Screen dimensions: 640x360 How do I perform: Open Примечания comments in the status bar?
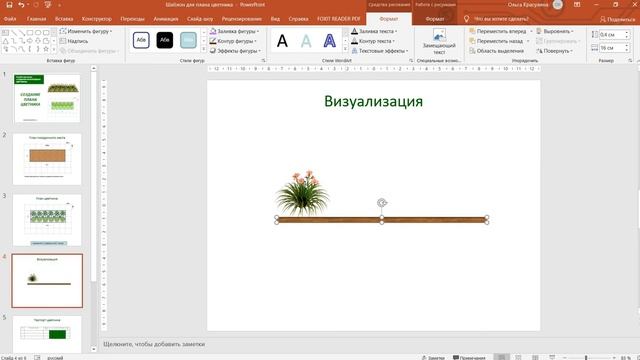tap(469, 358)
